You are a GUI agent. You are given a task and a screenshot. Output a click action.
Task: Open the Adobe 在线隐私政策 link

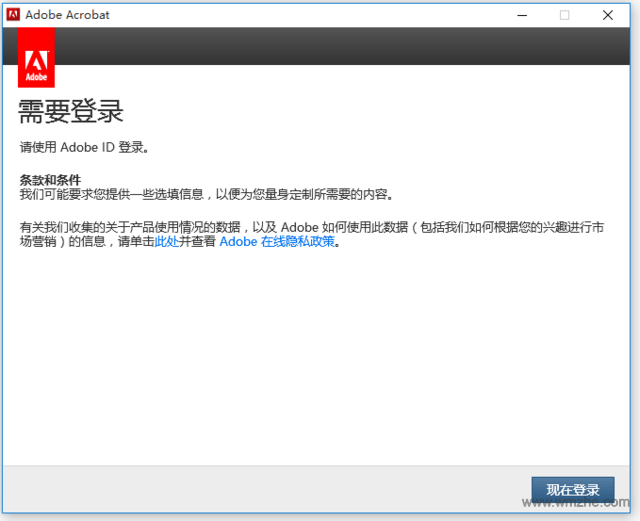pos(277,241)
